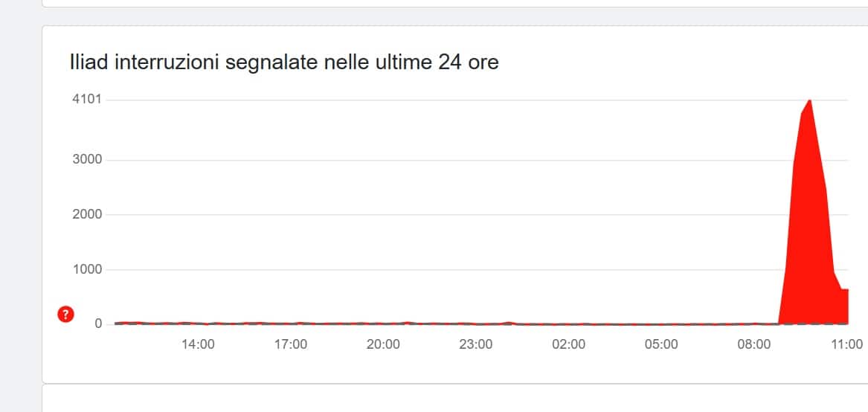
Task: Select the 20:00 time axis label
Action: [x=383, y=345]
